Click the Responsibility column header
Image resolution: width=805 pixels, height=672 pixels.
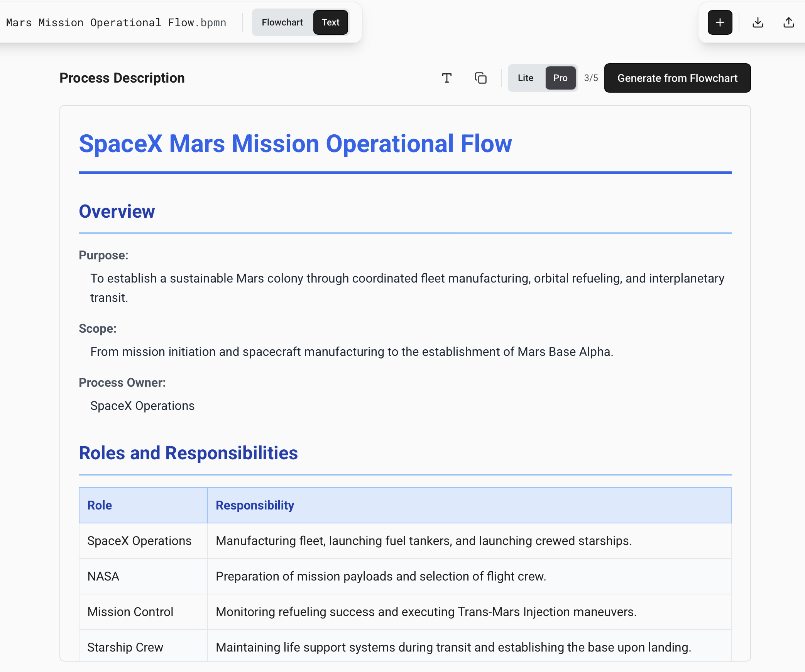coord(469,505)
